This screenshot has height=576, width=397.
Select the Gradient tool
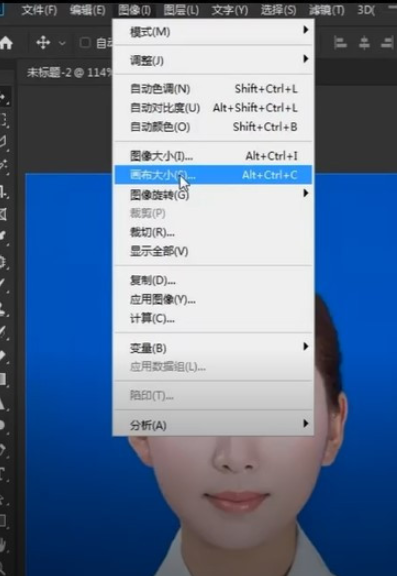3,379
